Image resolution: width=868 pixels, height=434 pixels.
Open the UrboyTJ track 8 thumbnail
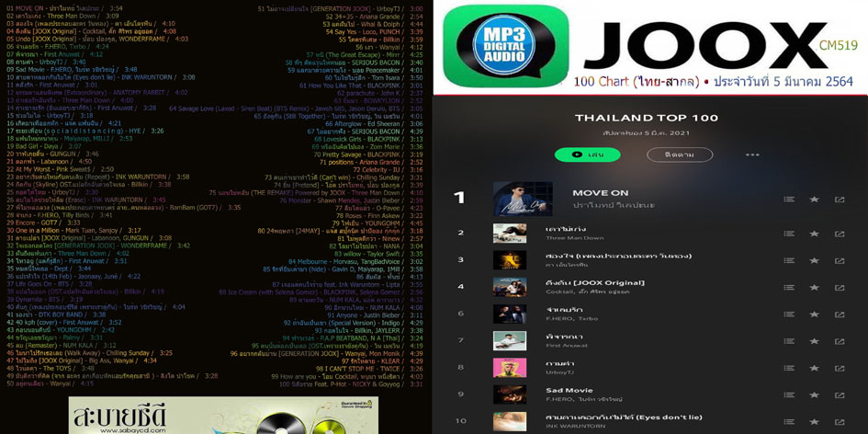tap(510, 368)
